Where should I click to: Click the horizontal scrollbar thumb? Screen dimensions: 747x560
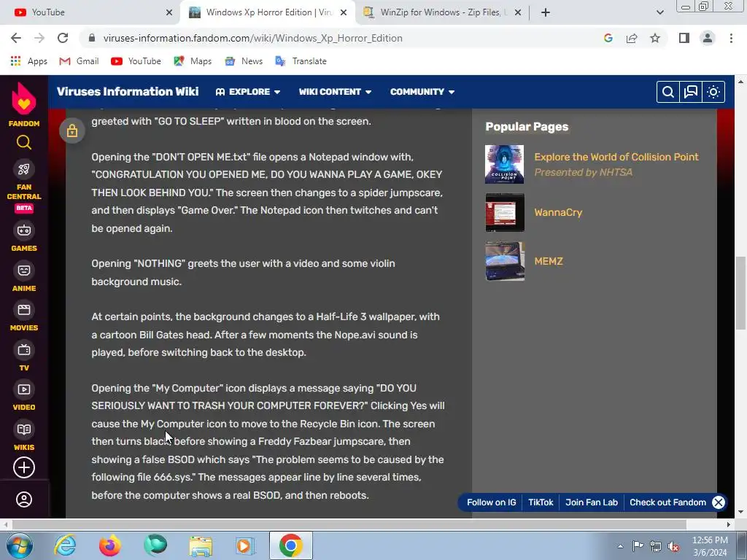click(x=349, y=524)
